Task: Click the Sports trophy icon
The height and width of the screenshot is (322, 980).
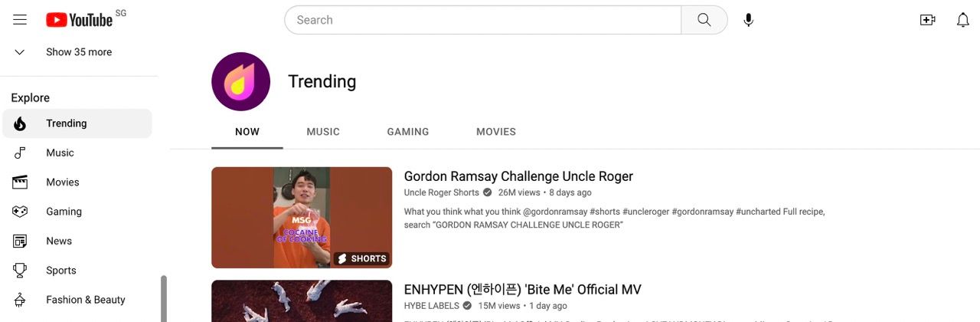Action: tap(20, 271)
